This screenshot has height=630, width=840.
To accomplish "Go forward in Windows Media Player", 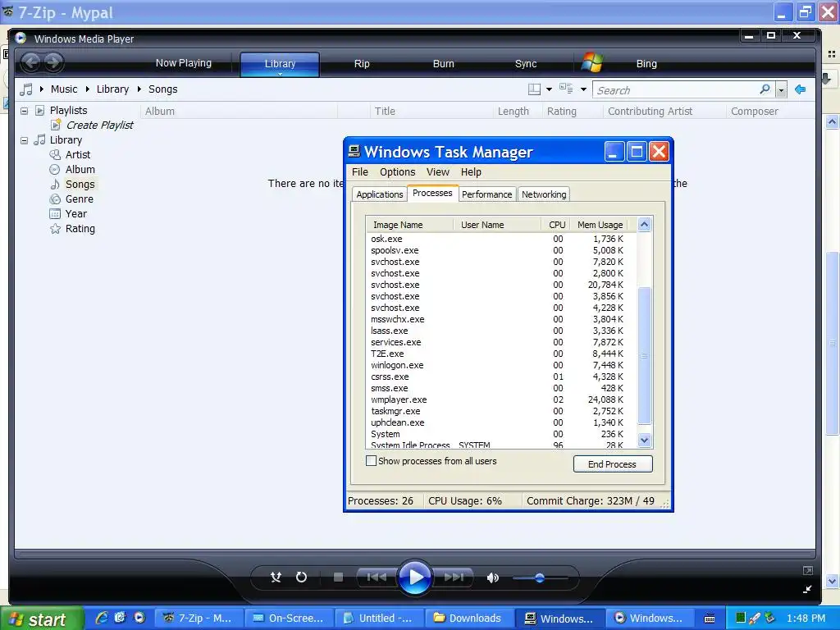I will coord(53,62).
